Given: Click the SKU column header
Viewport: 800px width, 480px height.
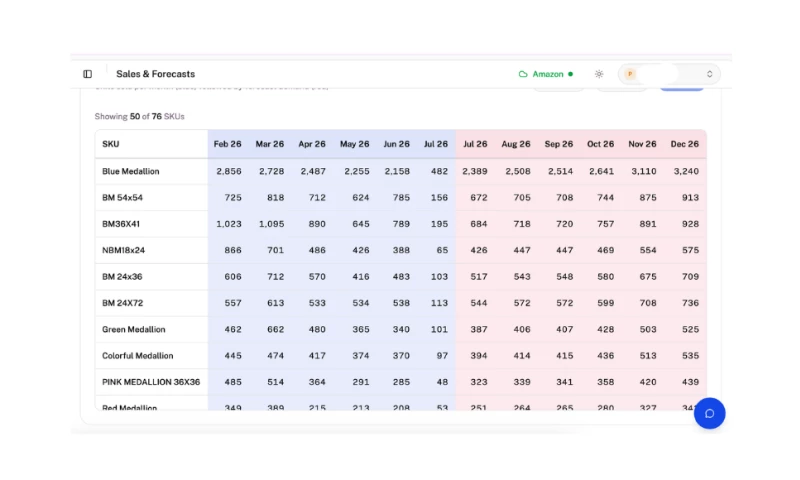Looking at the screenshot, I should (111, 144).
